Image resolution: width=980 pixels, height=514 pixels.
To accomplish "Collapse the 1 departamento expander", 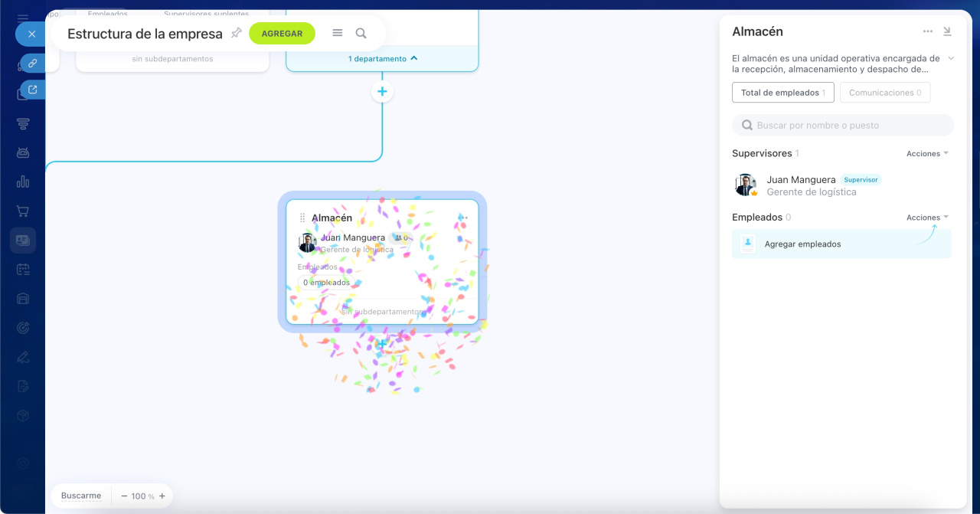I will pos(382,58).
